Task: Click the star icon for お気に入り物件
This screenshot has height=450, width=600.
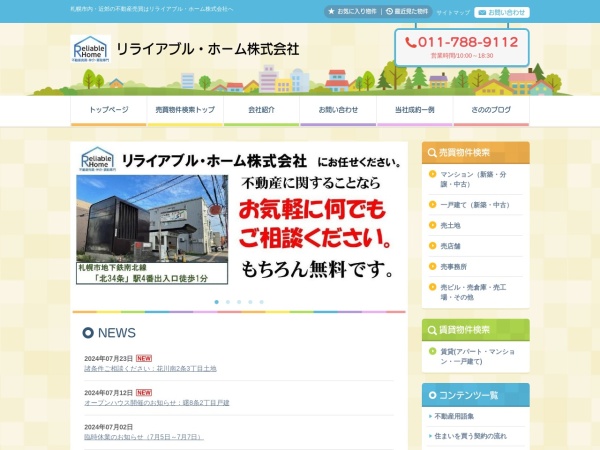Action: 331,11
